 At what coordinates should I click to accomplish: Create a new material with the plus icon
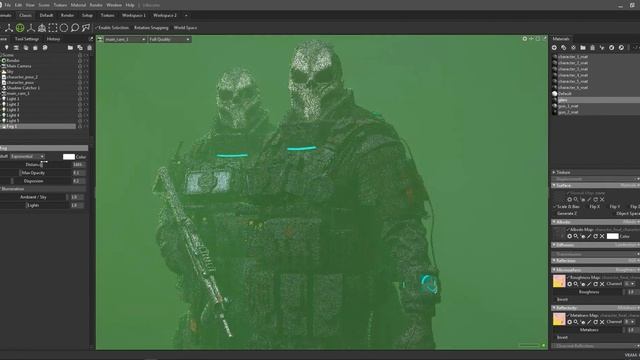click(554, 48)
